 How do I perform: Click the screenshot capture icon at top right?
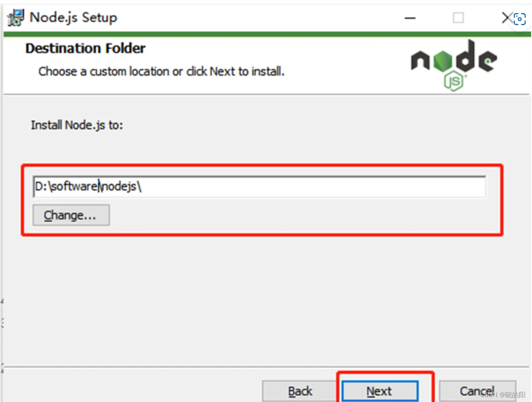tap(519, 19)
